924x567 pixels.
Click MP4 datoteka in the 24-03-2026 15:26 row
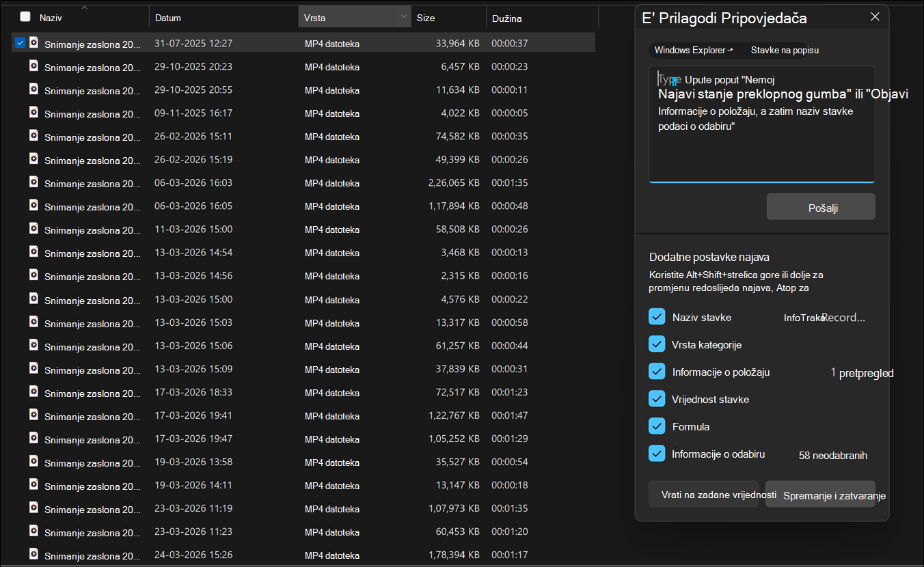click(332, 555)
